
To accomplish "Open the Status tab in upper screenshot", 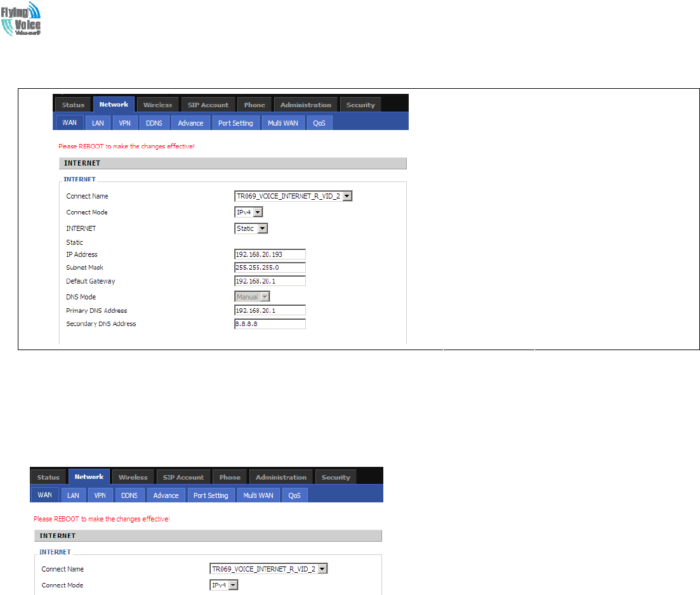I will tap(73, 105).
